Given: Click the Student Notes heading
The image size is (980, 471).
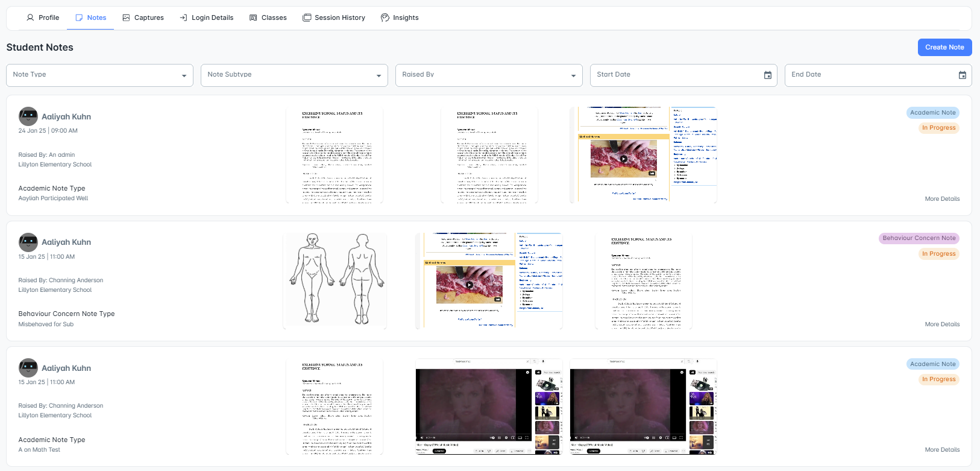Looking at the screenshot, I should tap(40, 47).
